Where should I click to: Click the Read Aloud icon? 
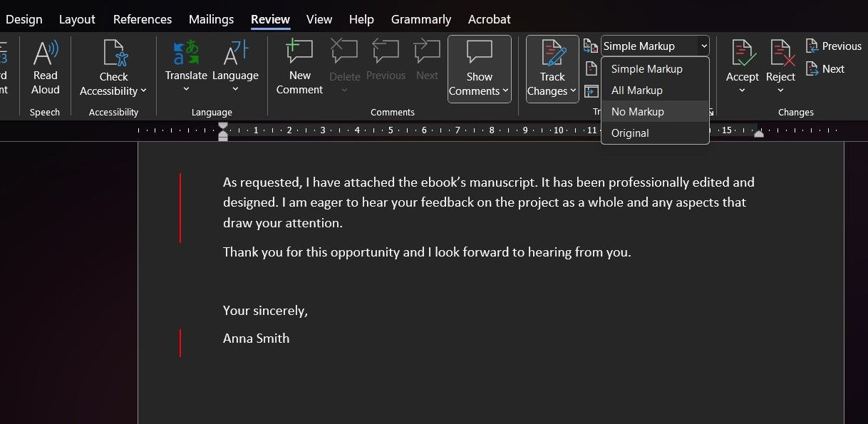tap(46, 52)
